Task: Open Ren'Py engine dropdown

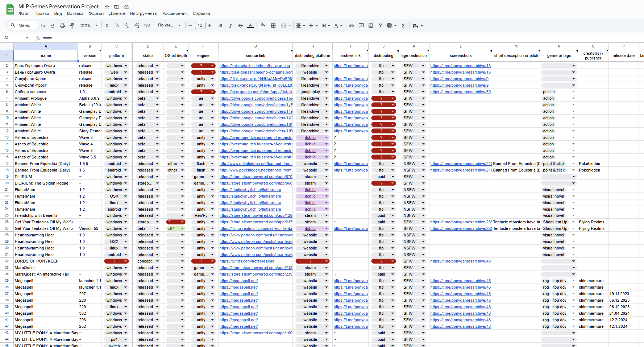Action: (203, 215)
